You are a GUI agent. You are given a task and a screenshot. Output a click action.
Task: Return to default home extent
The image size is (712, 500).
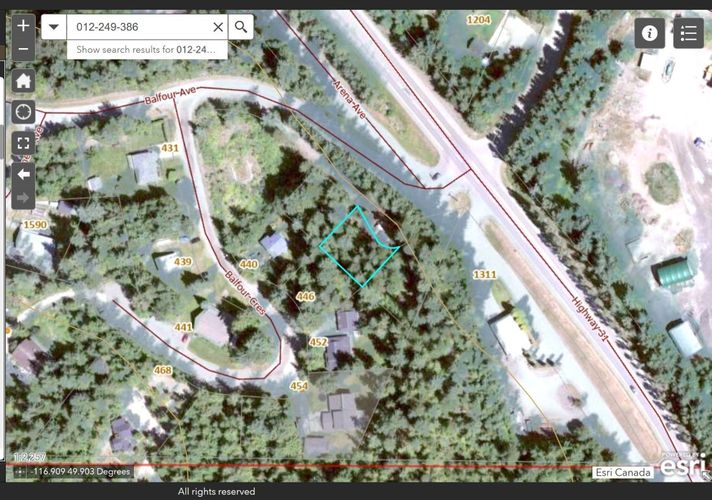point(23,81)
